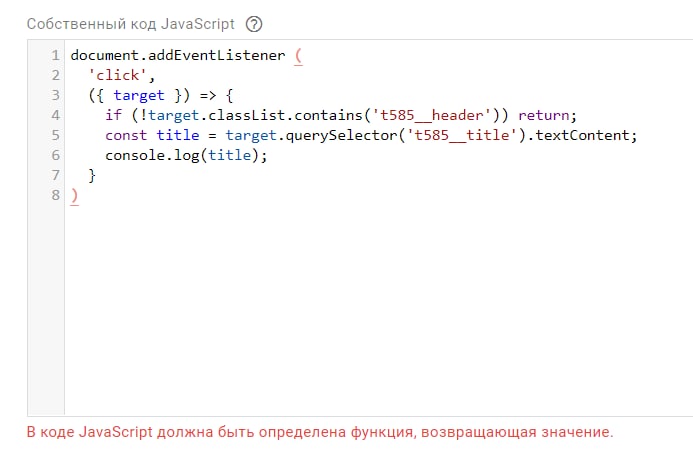
Task: Click the underlined closing parenthesis on line 8
Action: 75,196
